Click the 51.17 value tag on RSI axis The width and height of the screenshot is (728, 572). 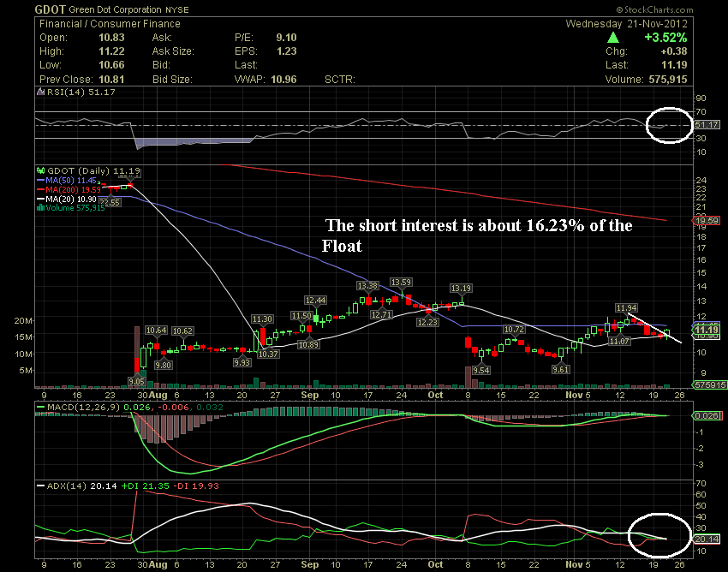coord(707,124)
